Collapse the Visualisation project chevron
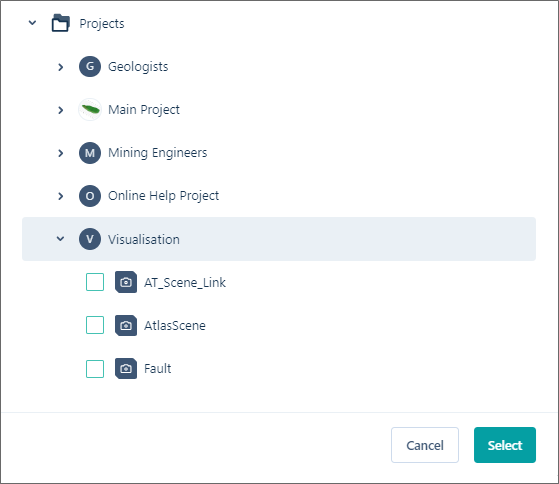 click(61, 239)
